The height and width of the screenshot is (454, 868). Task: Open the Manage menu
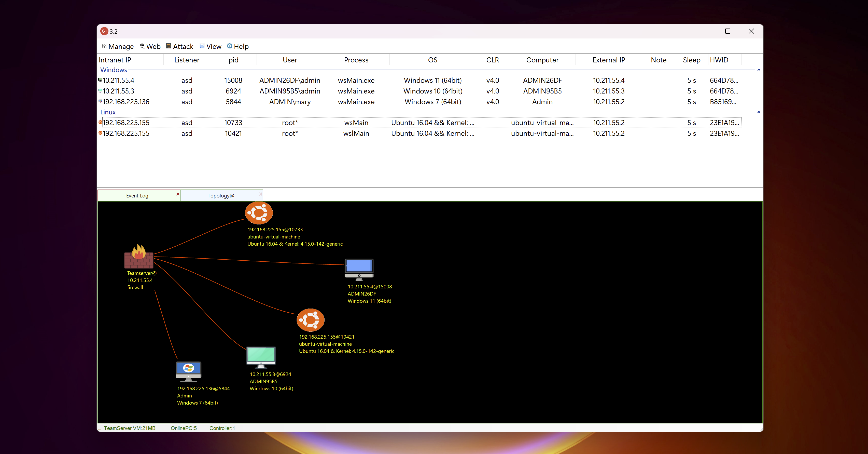tap(118, 47)
